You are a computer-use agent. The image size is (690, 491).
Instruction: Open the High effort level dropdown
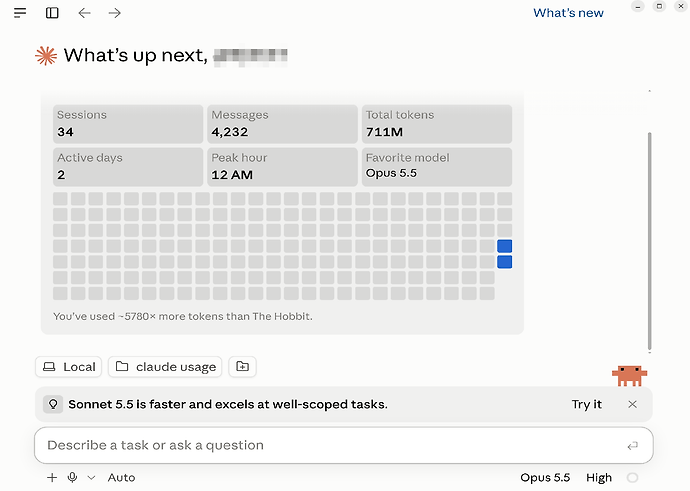(x=598, y=477)
